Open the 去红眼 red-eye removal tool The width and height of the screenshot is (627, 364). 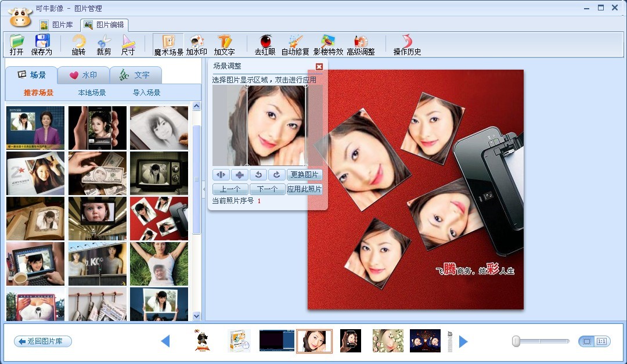(266, 45)
